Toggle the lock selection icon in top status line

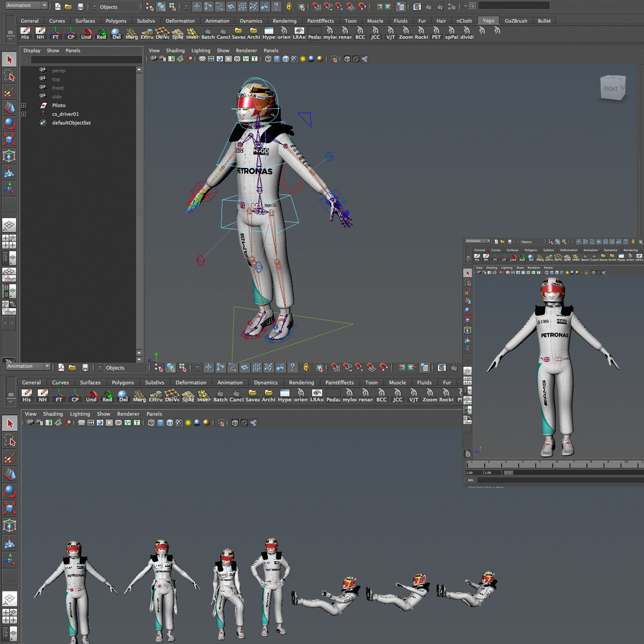[x=289, y=6]
